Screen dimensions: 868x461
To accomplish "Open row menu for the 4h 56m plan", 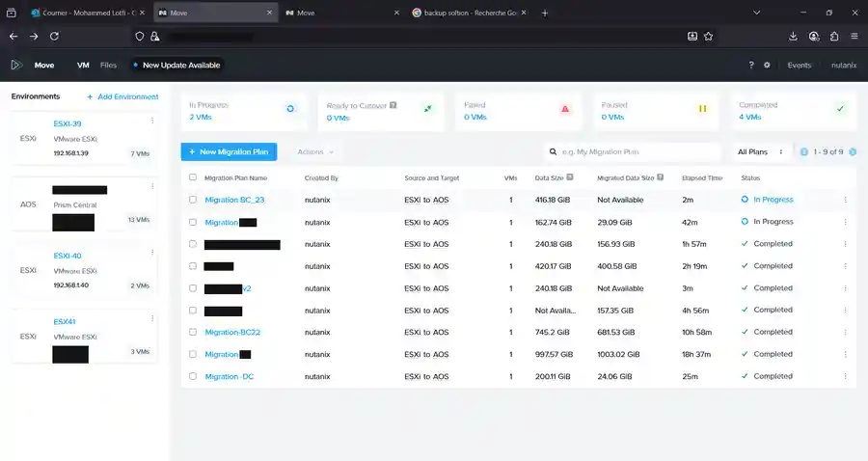I will tap(845, 311).
